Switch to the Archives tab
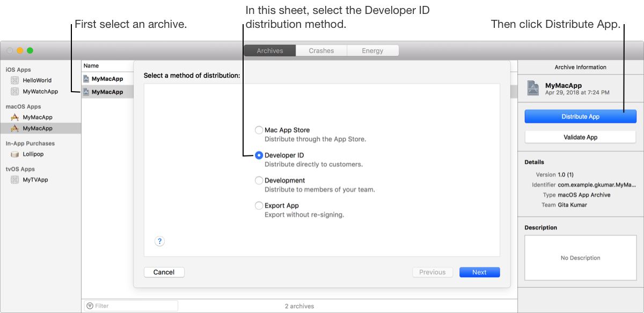This screenshot has height=313, width=644. coord(270,51)
